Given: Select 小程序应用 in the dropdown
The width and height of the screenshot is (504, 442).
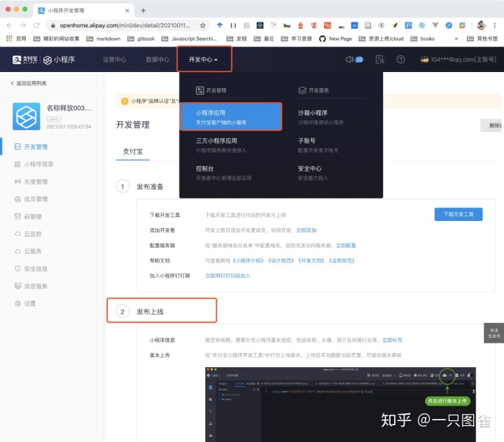Looking at the screenshot, I should 231,117.
